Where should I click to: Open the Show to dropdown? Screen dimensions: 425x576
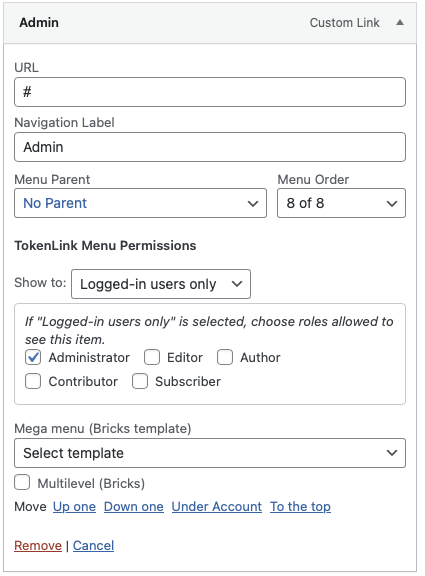(x=161, y=284)
